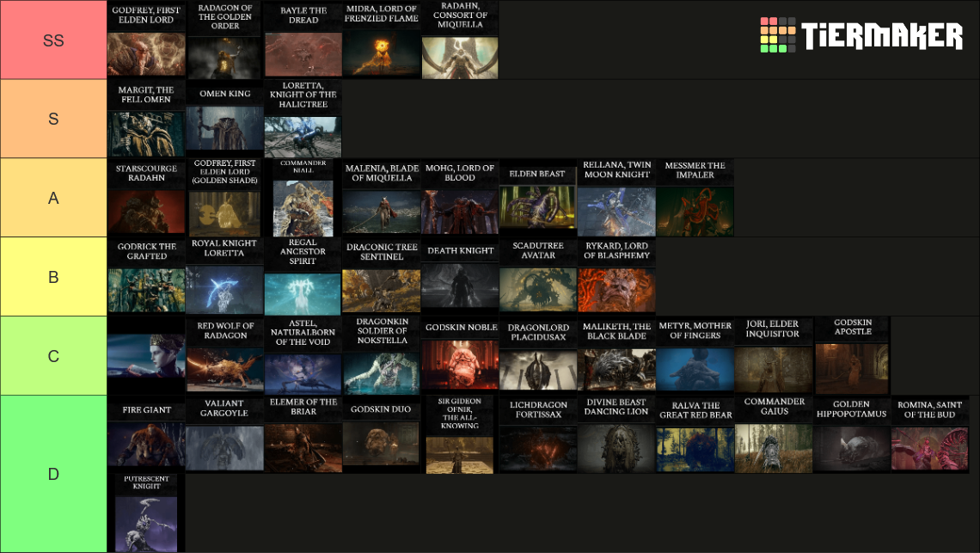Select Sir Gideon Ofnir, the All-Knowing card
This screenshot has width=980, height=553.
click(x=460, y=434)
